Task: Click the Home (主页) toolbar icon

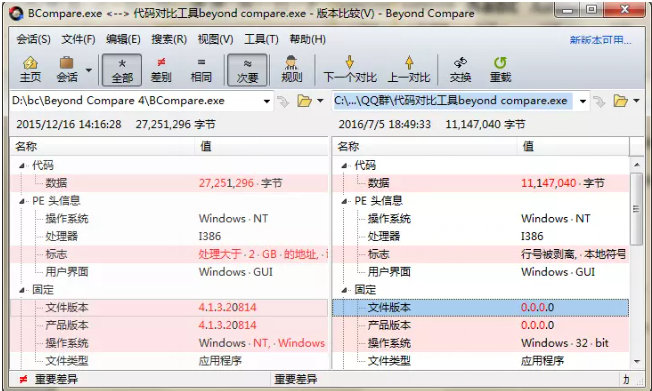Action: [x=30, y=69]
